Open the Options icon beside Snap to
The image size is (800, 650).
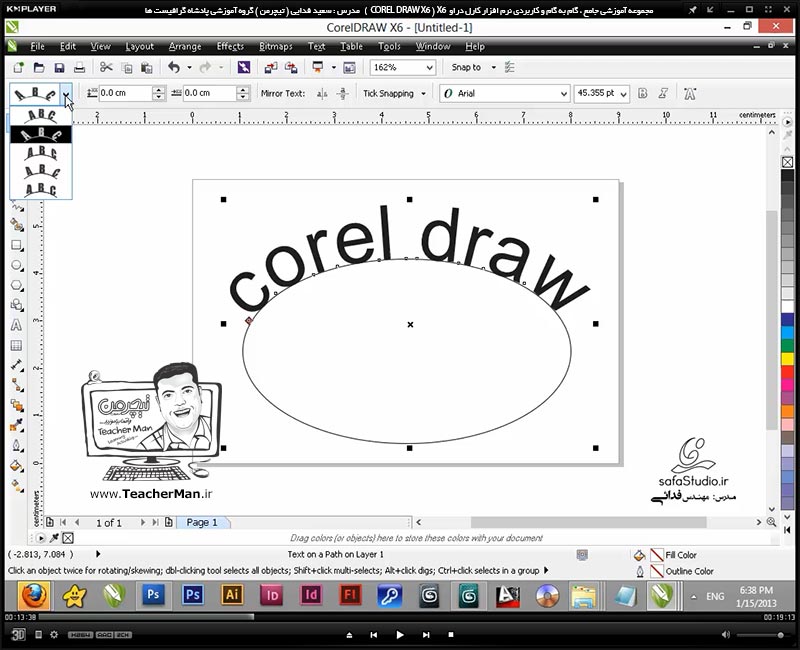tap(510, 67)
